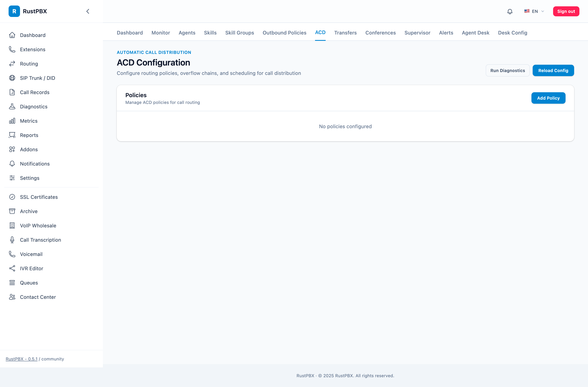The image size is (588, 387).
Task: Click the Routing arrows icon
Action: (x=12, y=64)
